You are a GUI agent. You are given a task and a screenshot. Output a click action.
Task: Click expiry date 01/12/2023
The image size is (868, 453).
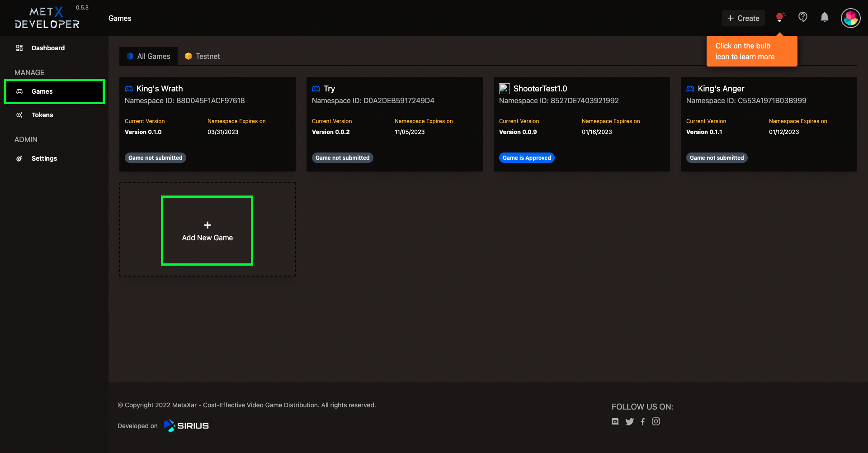pyautogui.click(x=784, y=132)
